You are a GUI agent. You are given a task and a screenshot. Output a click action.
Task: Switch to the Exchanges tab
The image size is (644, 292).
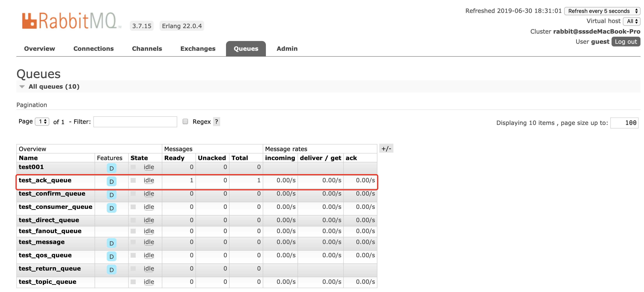(x=198, y=49)
